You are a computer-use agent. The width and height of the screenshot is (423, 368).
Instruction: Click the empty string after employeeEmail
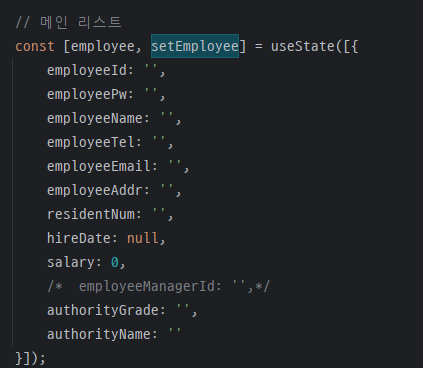click(x=175, y=163)
